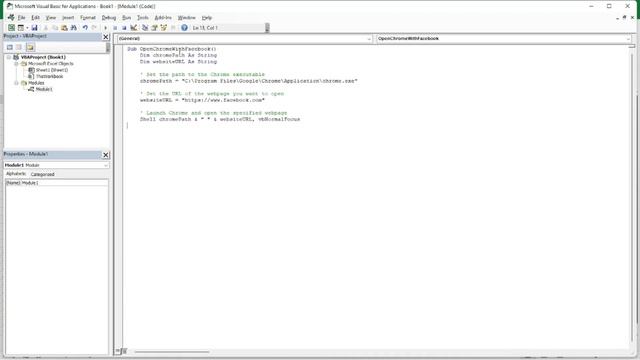Toggle Folders icon in Project panel
The width and height of the screenshot is (640, 360).
tap(30, 47)
